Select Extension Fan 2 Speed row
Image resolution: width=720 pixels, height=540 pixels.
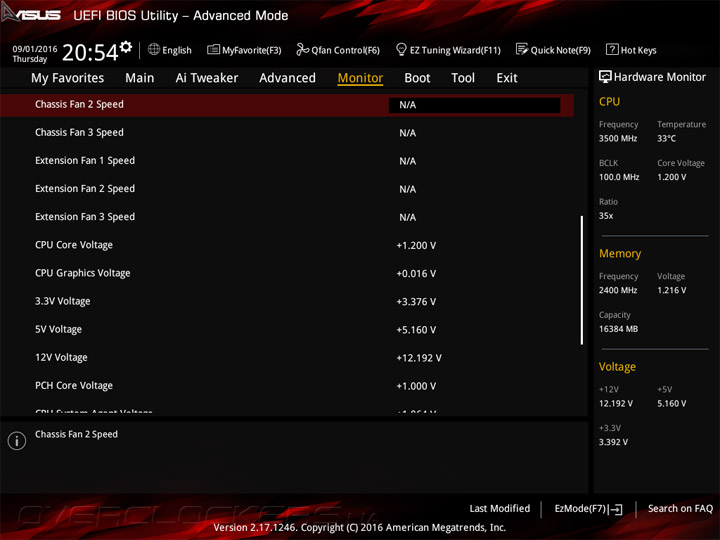(x=287, y=189)
